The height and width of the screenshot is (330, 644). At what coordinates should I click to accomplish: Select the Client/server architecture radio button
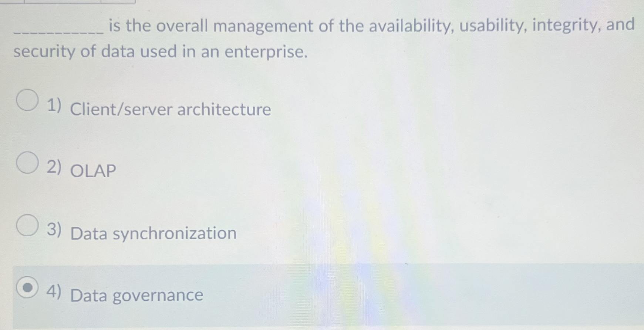pos(27,101)
